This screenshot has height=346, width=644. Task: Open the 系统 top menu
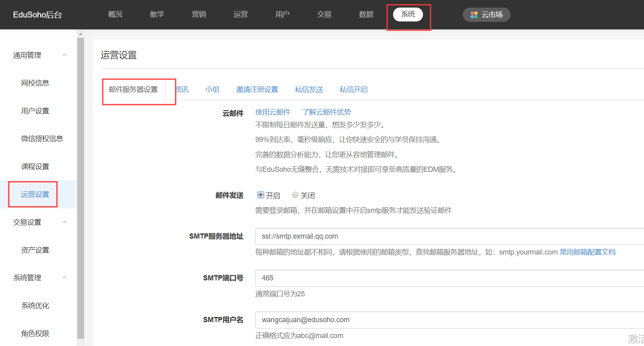[x=408, y=14]
